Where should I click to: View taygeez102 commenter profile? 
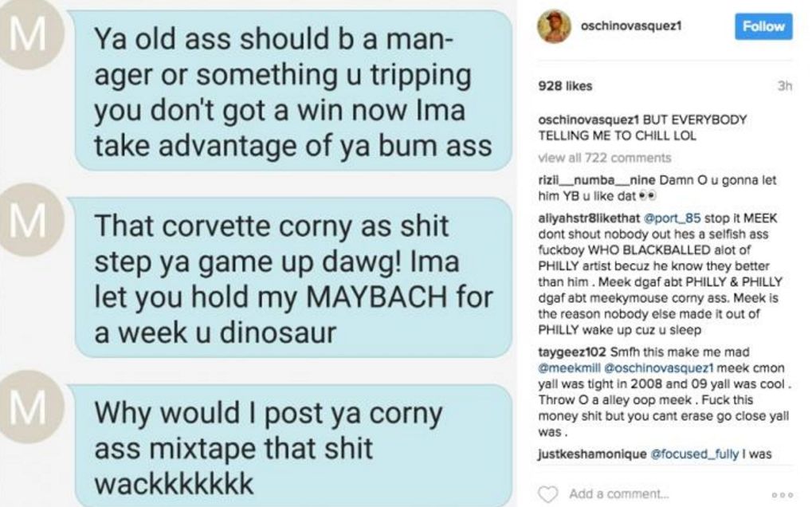[x=571, y=352]
